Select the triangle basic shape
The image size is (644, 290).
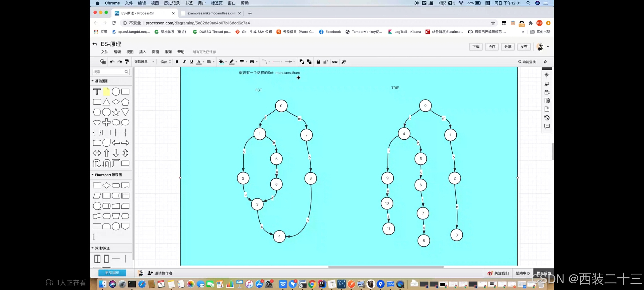(x=106, y=102)
